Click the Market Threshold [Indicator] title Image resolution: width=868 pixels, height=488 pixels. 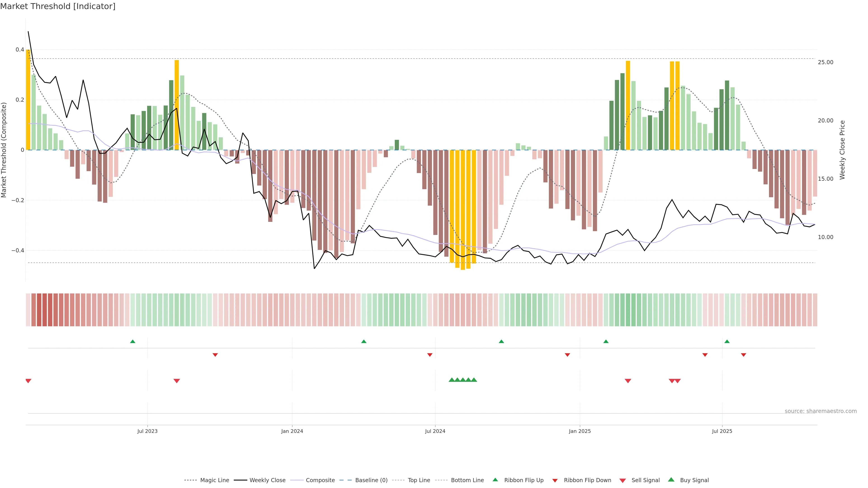[58, 6]
